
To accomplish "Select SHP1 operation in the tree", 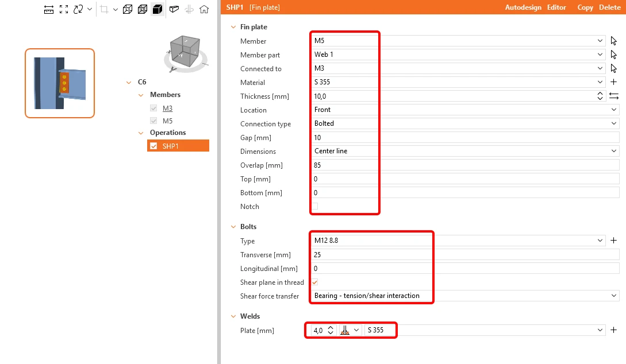I will [x=178, y=145].
